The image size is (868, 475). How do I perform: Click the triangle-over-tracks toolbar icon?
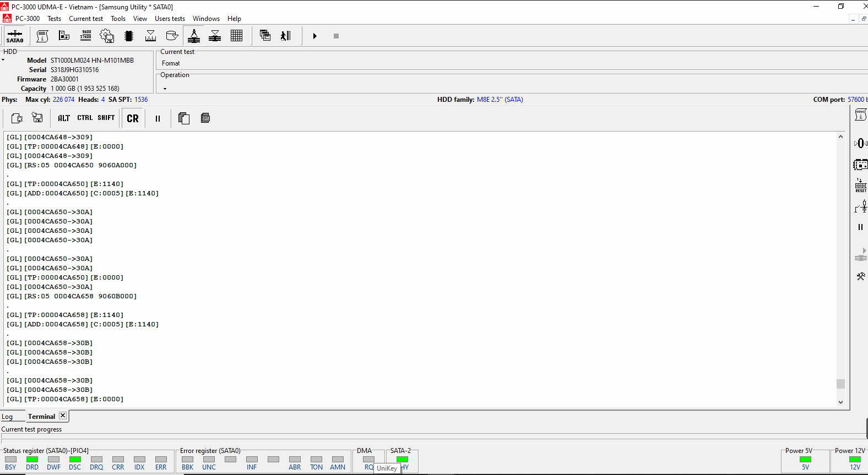click(215, 36)
